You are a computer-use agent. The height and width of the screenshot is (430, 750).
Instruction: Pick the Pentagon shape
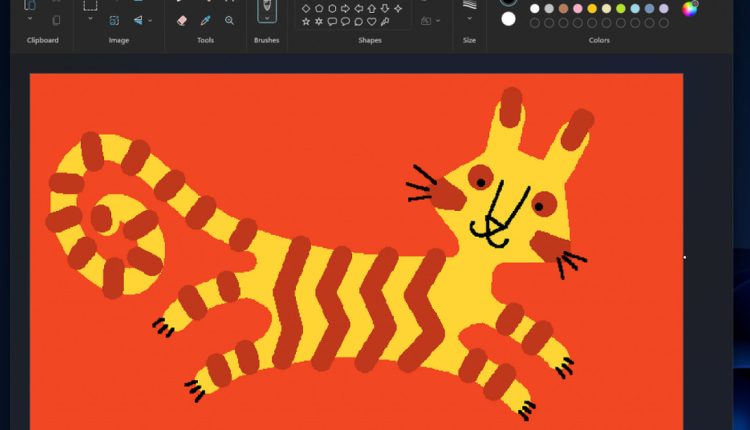pyautogui.click(x=319, y=8)
